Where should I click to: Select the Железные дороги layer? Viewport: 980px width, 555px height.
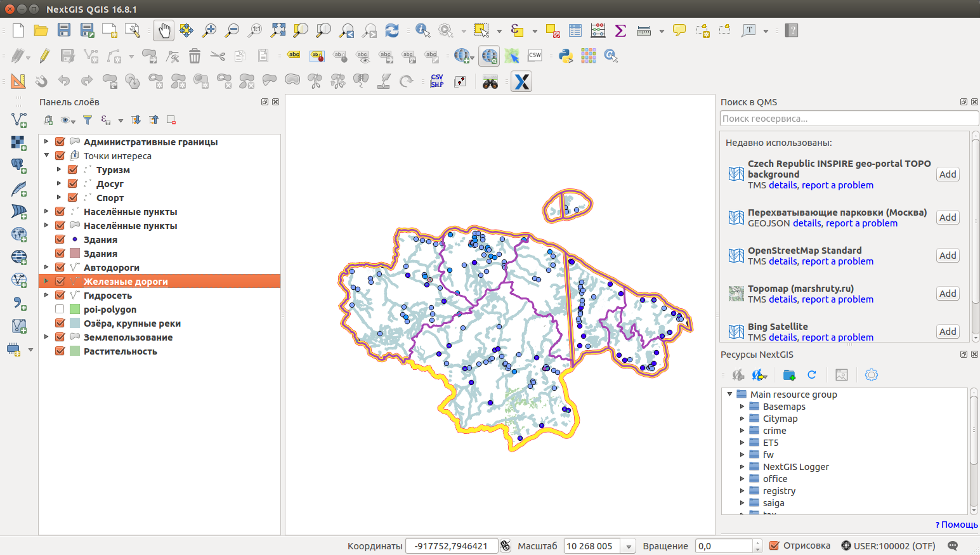click(126, 282)
